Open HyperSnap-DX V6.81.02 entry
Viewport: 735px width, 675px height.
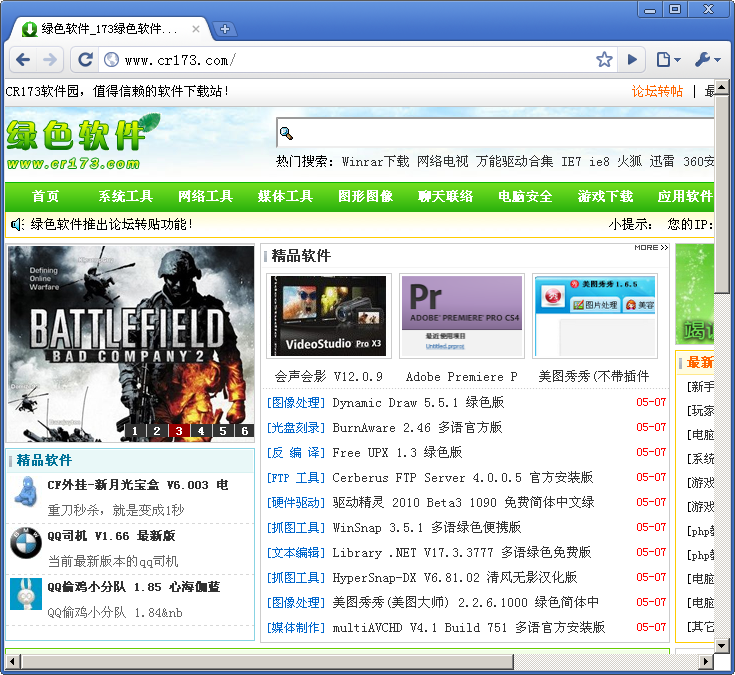455,578
